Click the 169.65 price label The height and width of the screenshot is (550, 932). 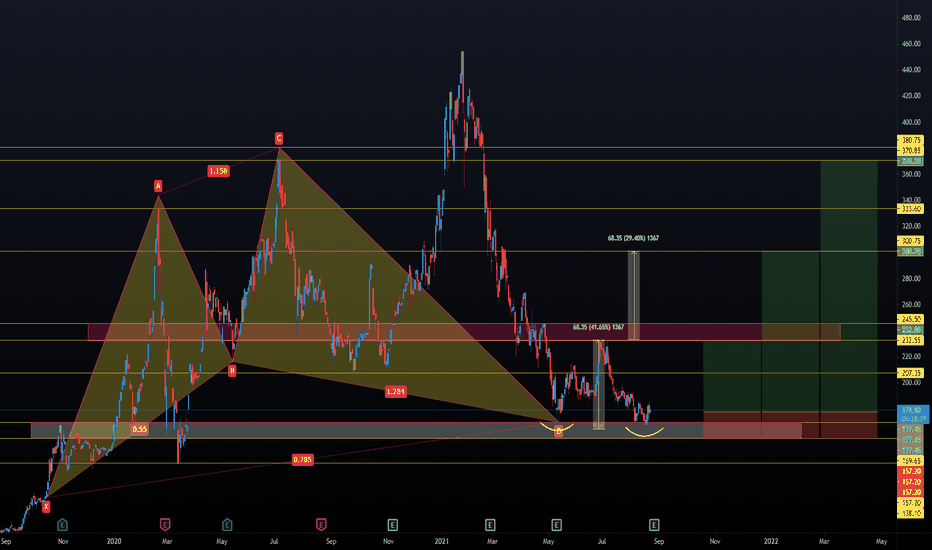click(911, 461)
